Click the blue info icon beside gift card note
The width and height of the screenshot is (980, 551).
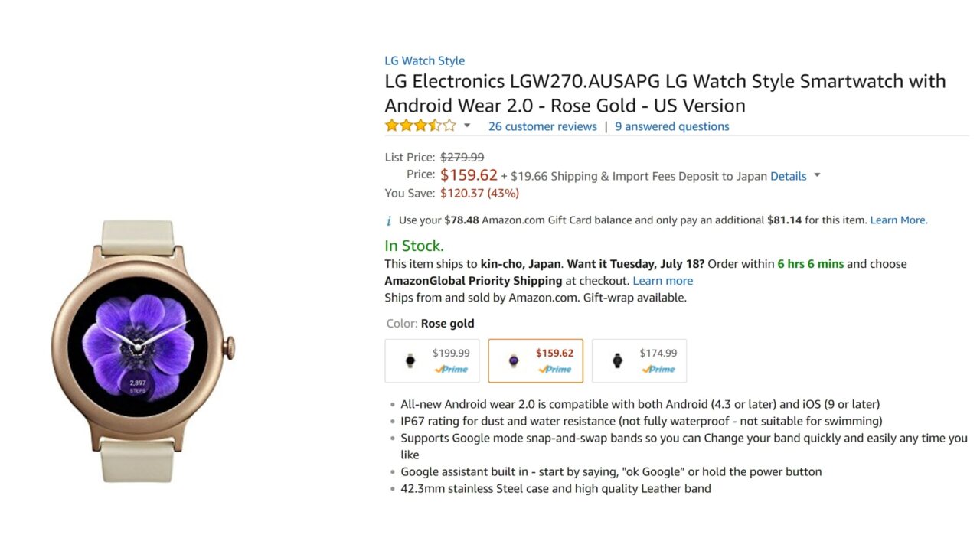(x=389, y=220)
